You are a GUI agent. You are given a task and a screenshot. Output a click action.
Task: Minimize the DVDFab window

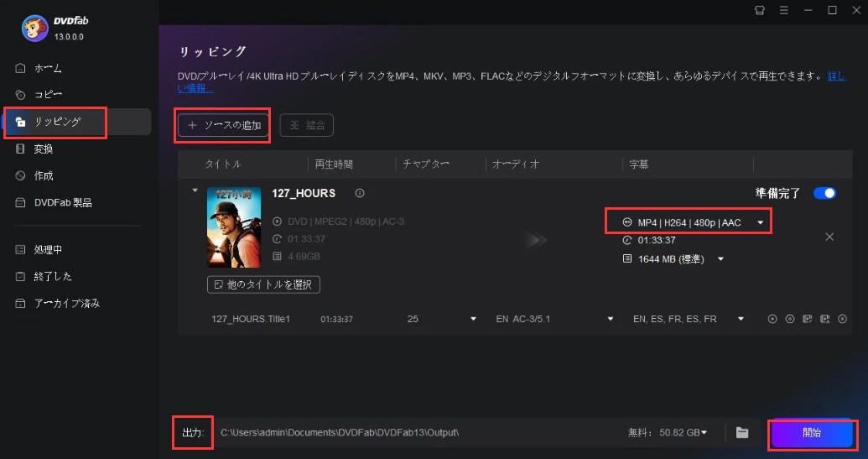[808, 10]
